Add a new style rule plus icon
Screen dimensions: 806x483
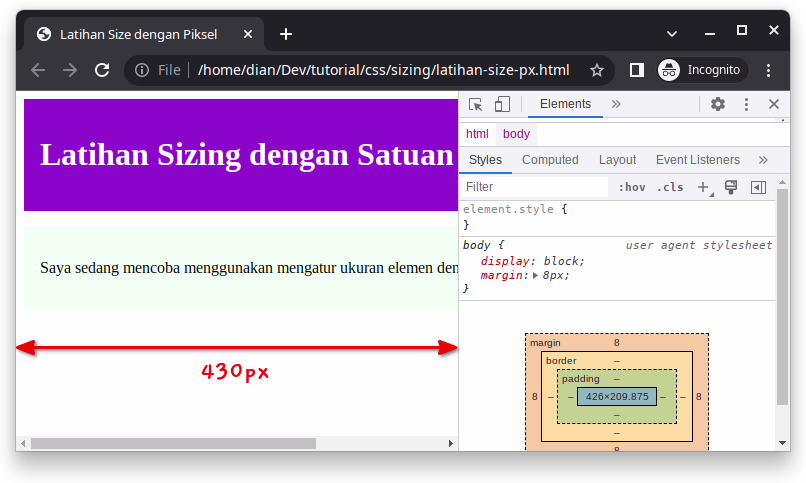703,187
